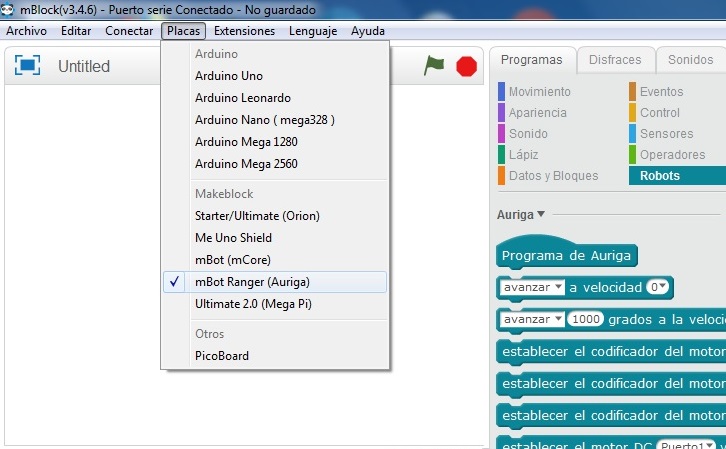Expand the Auriga extension triangle
The height and width of the screenshot is (449, 726).
click(541, 213)
